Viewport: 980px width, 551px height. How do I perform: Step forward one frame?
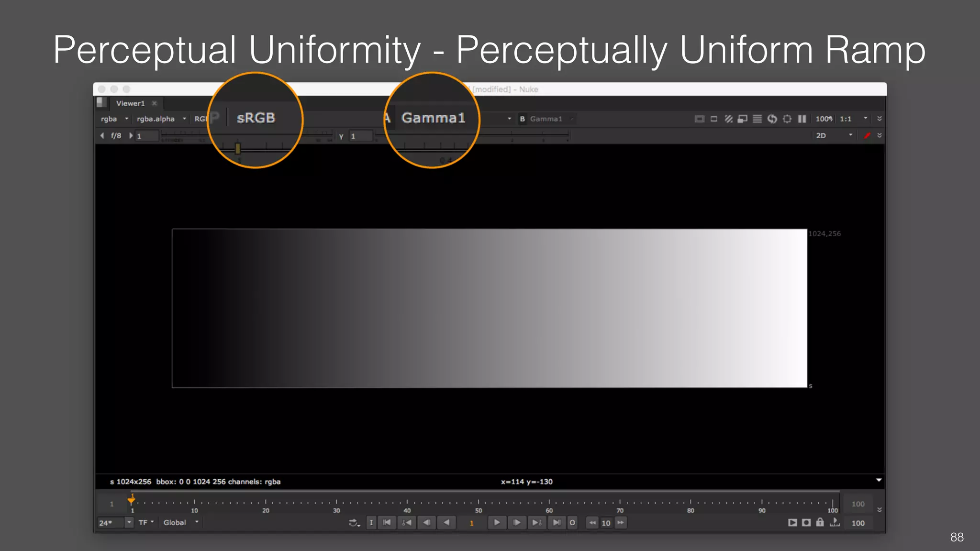point(517,523)
